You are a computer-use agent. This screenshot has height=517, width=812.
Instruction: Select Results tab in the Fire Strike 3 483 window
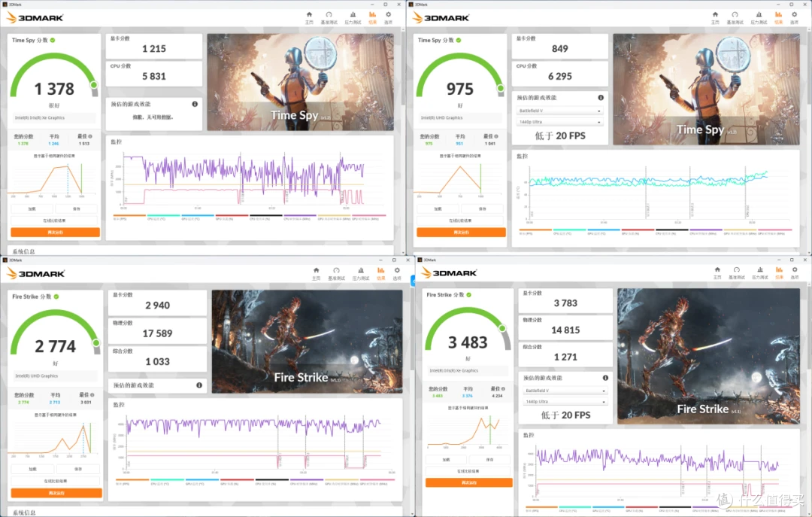click(780, 272)
